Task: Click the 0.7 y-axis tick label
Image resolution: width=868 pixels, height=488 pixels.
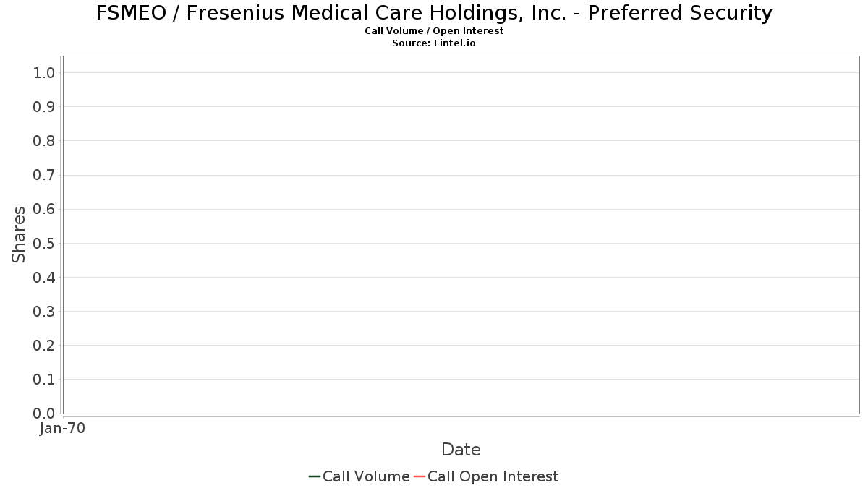Action: click(x=44, y=175)
